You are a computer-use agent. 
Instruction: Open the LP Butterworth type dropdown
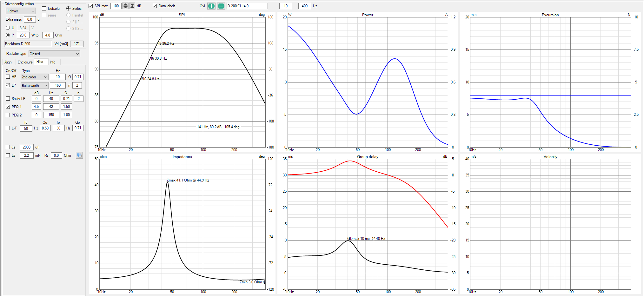(34, 86)
